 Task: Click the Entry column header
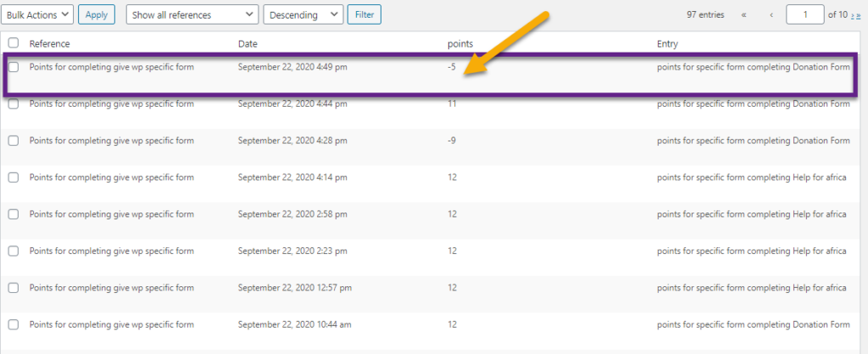(x=667, y=43)
